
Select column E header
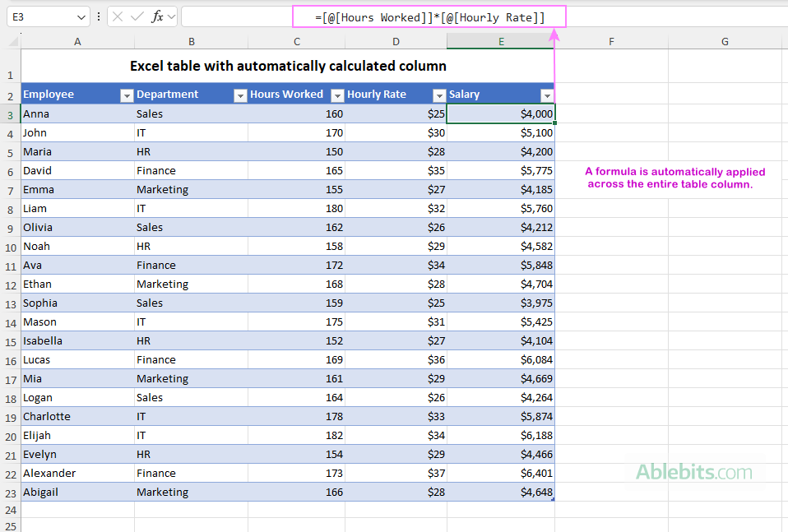(x=500, y=41)
